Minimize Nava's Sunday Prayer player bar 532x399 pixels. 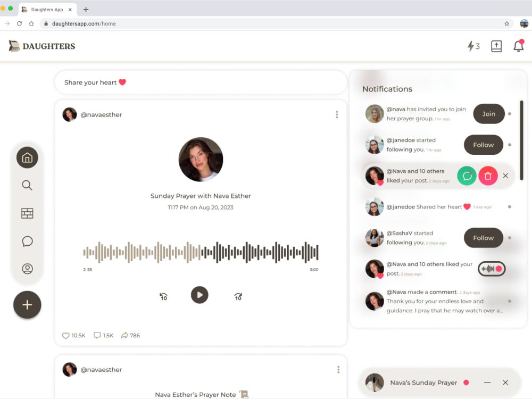coord(487,383)
